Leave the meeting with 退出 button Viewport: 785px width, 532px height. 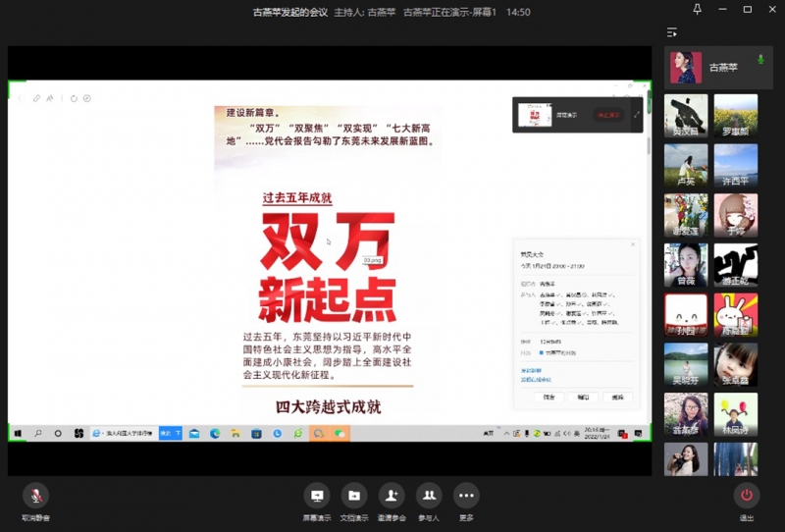[747, 496]
